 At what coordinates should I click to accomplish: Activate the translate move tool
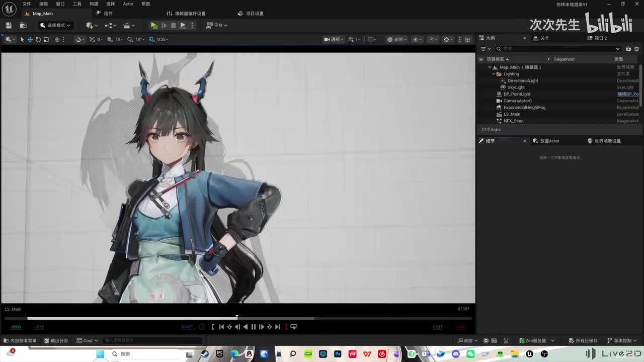(30, 39)
